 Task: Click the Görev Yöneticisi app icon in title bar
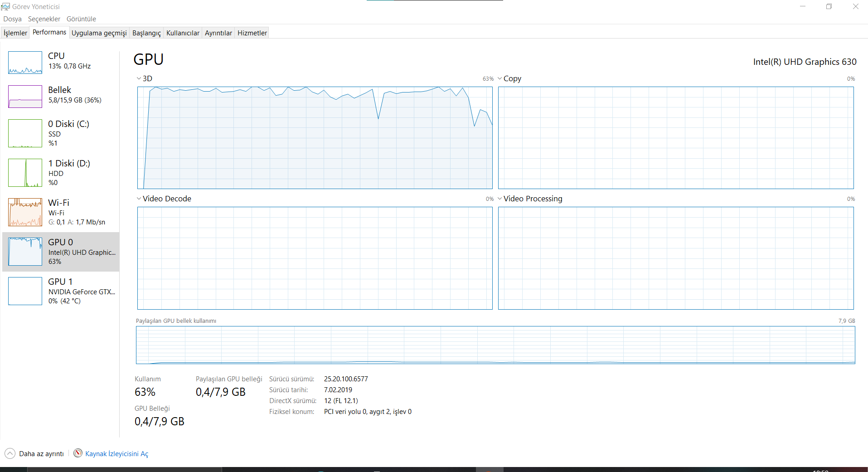(5, 6)
